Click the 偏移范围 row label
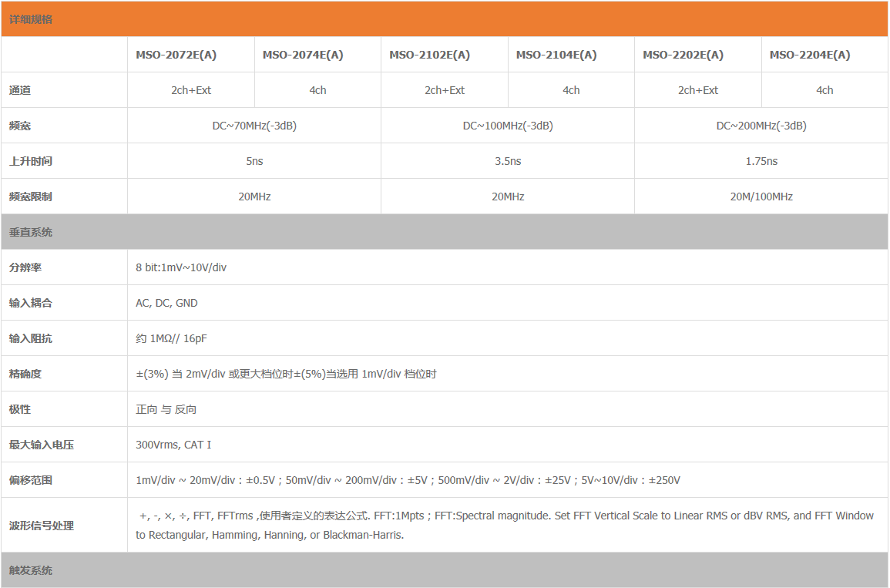Viewport: 890px width, 588px height. pos(31,480)
